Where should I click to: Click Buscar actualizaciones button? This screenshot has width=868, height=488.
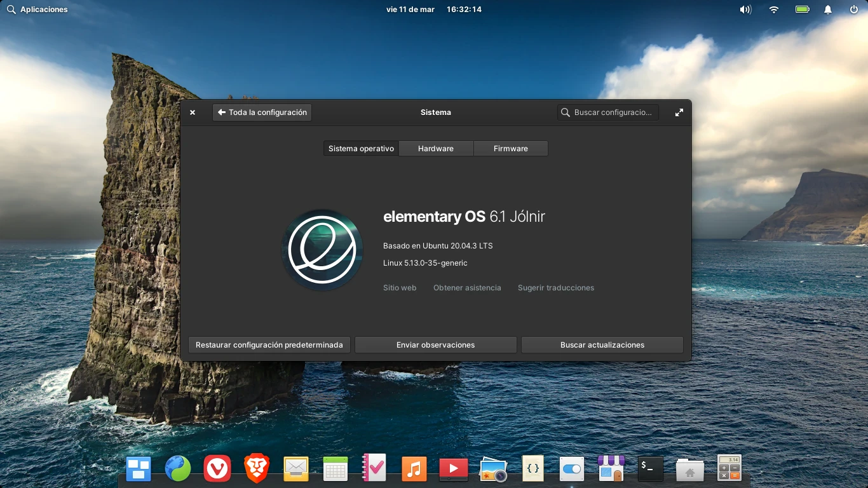[602, 345]
